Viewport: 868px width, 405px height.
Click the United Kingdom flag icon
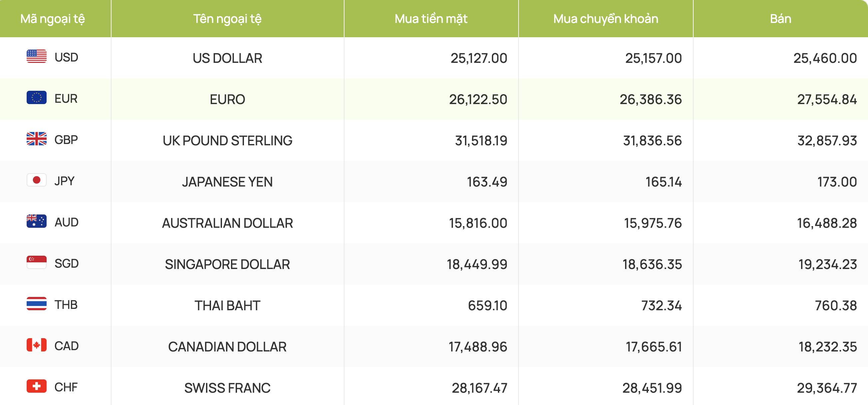point(36,139)
